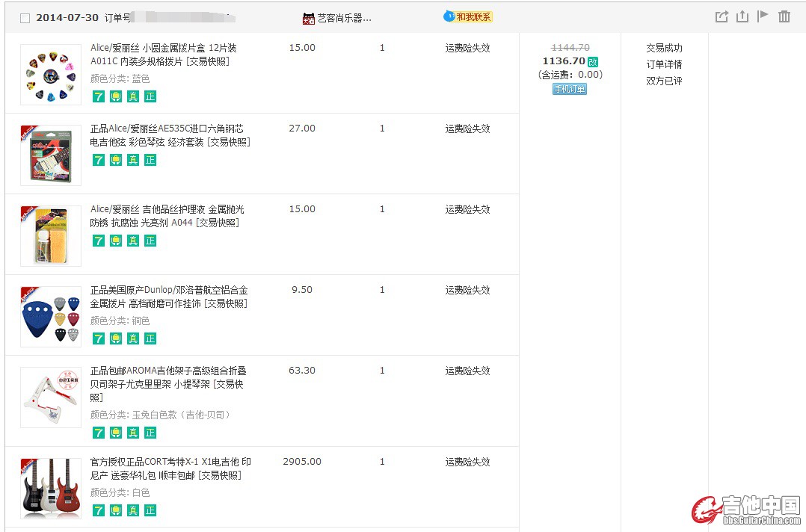
Task: Open the 艺客尚乐器 shop link
Action: [x=344, y=19]
